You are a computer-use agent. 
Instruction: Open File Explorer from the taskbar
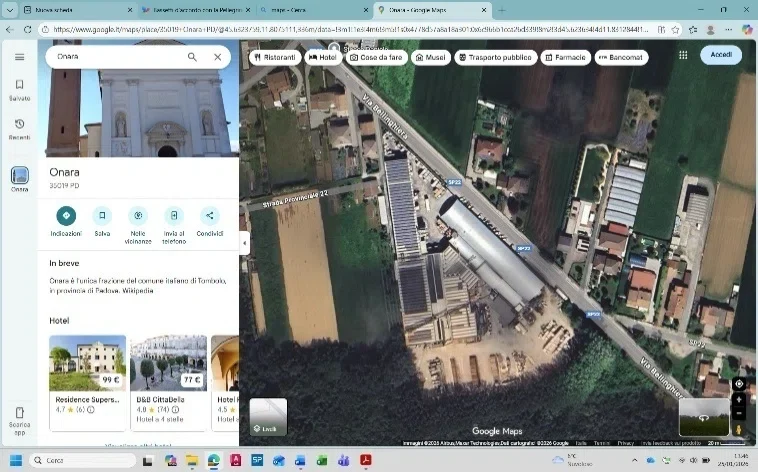[192, 460]
